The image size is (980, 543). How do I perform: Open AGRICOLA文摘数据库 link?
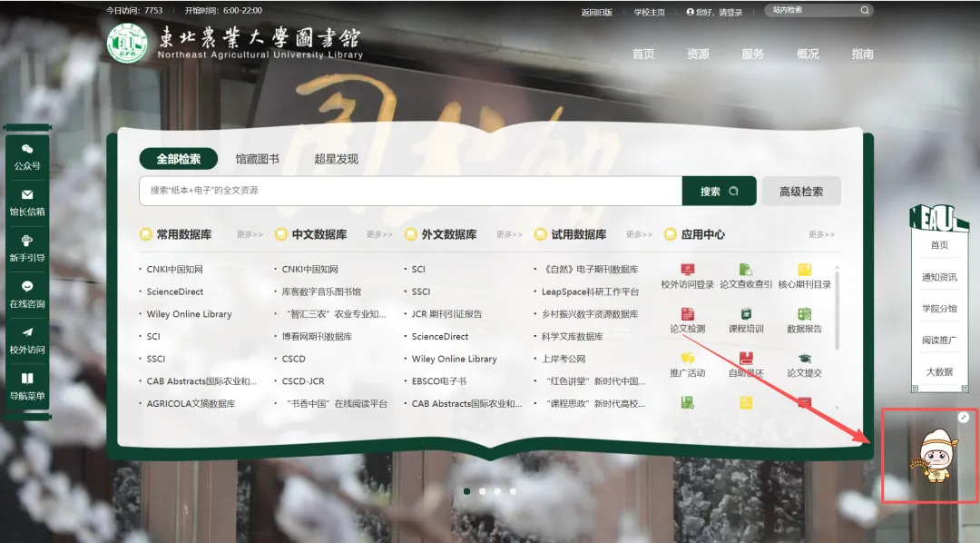(x=191, y=403)
